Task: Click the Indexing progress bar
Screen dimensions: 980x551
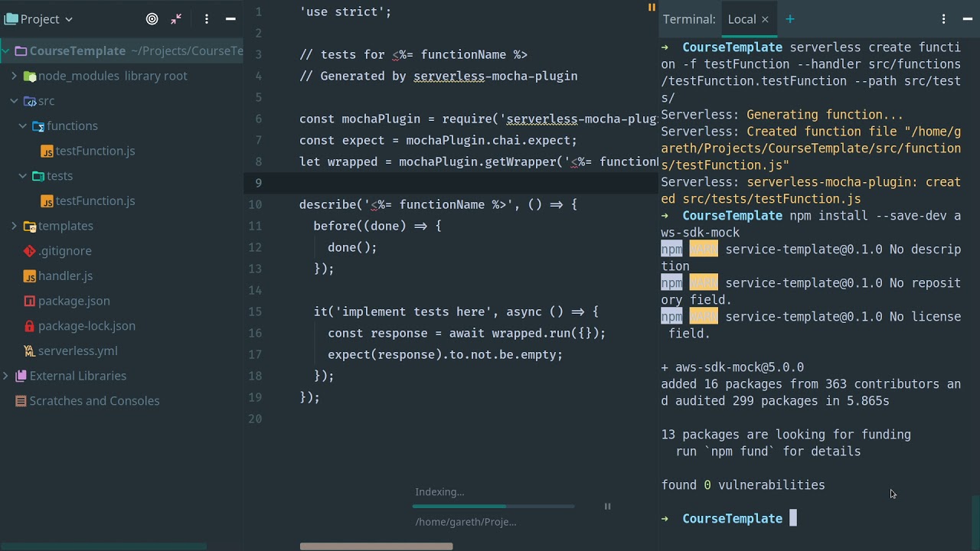Action: 493,507
